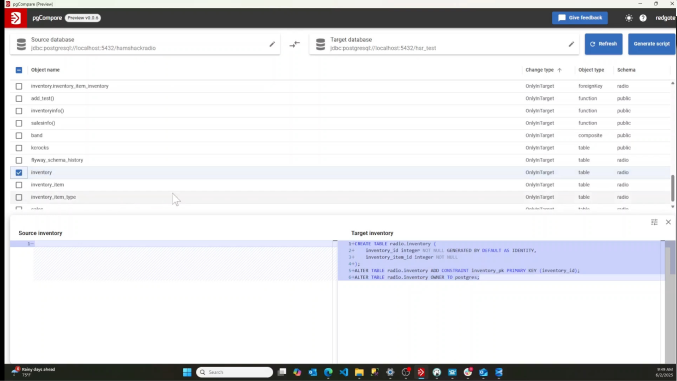The width and height of the screenshot is (677, 381).
Task: Select the band composite row name
Action: (37, 135)
